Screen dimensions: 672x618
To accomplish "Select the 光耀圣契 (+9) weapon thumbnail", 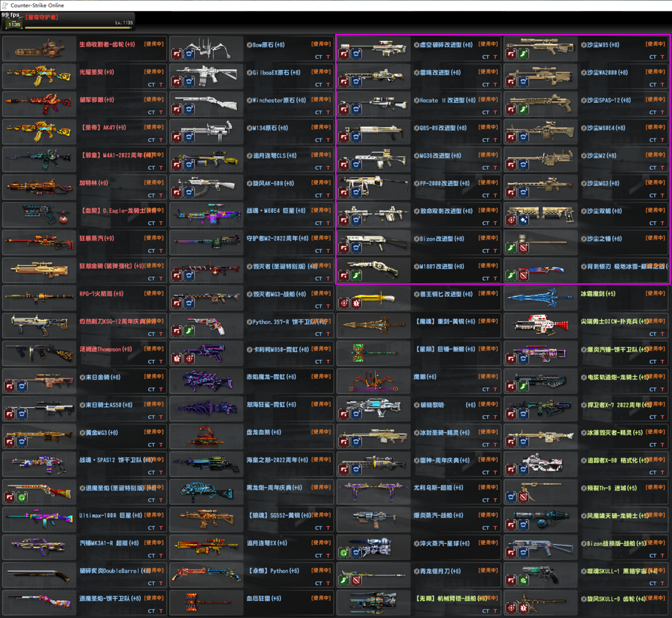I will click(39, 76).
